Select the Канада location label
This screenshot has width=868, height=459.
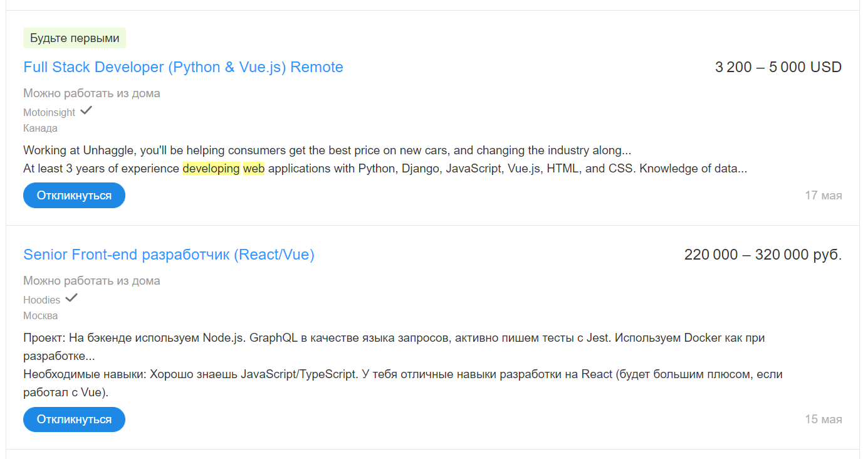(x=40, y=128)
